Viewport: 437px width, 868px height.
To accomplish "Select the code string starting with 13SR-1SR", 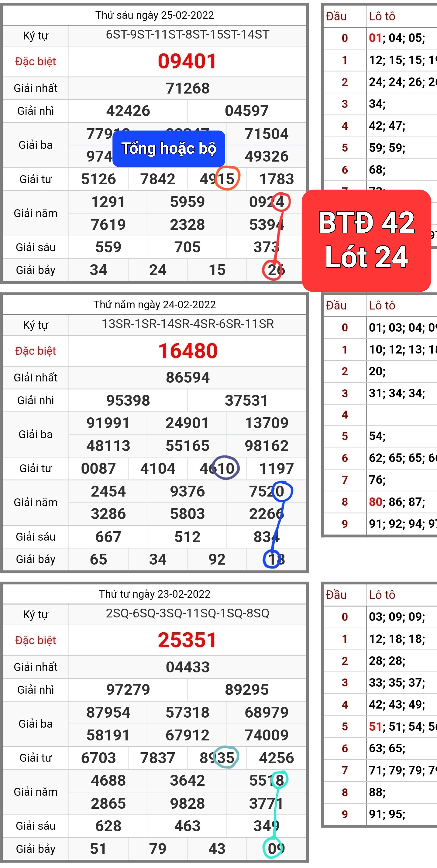I will [188, 324].
